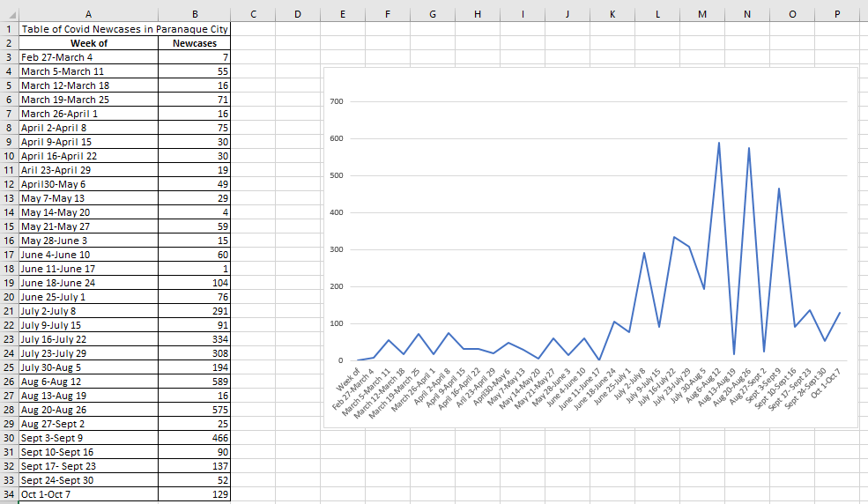Select cell 'March 12-March 18'
Image resolution: width=868 pixels, height=504 pixels.
[x=89, y=85]
